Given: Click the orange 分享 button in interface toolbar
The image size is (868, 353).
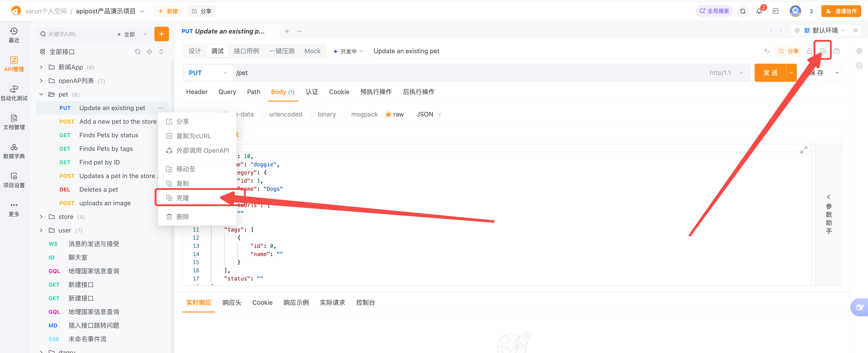Looking at the screenshot, I should point(788,51).
